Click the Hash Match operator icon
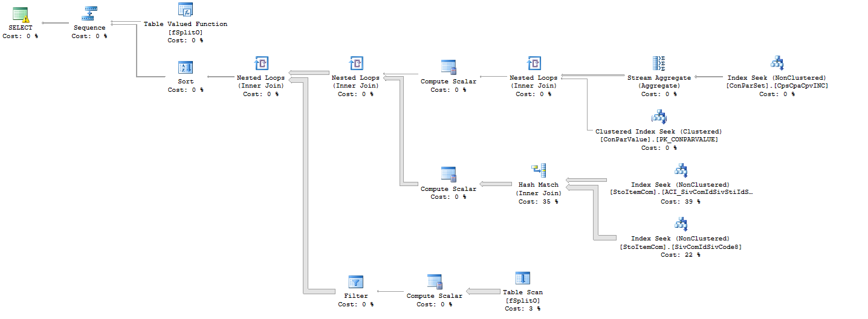The width and height of the screenshot is (868, 319). coord(538,170)
